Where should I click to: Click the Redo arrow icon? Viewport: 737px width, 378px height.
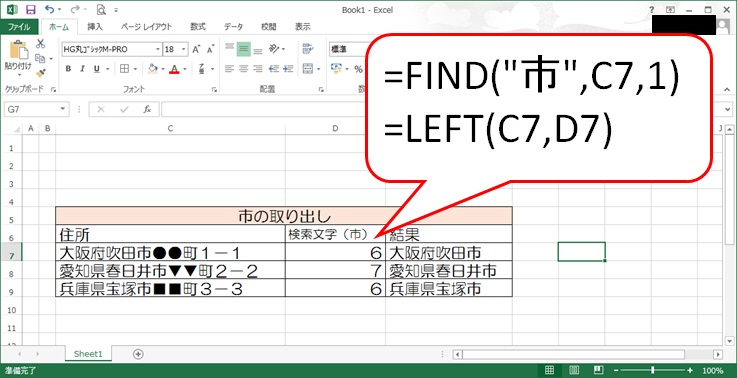[75, 9]
